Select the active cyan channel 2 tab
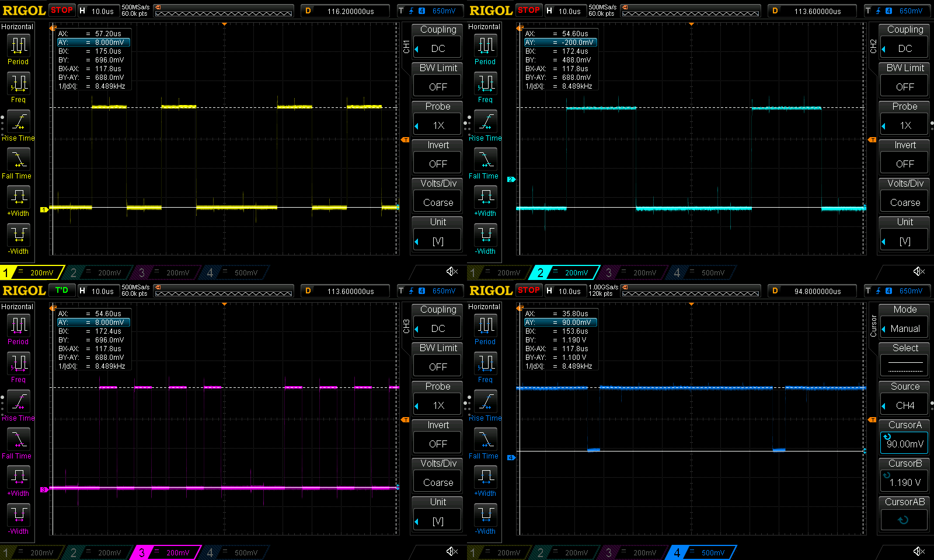The image size is (934, 560). (x=564, y=272)
